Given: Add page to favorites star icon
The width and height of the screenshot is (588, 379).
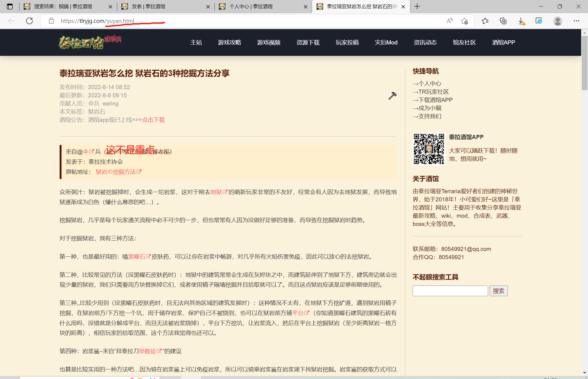Looking at the screenshot, I should [x=464, y=21].
